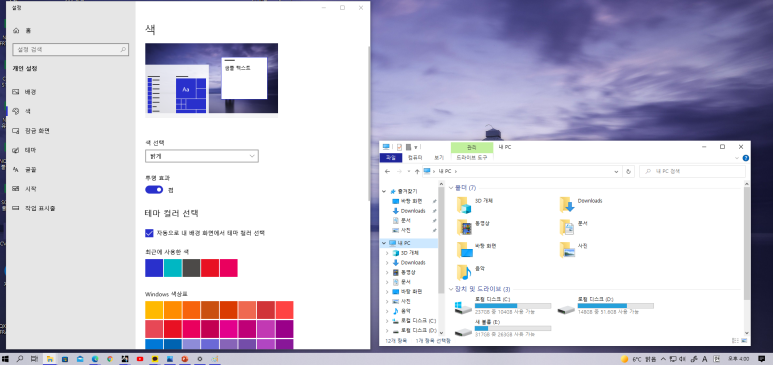Click the green 관리 contextual tab

click(x=472, y=147)
